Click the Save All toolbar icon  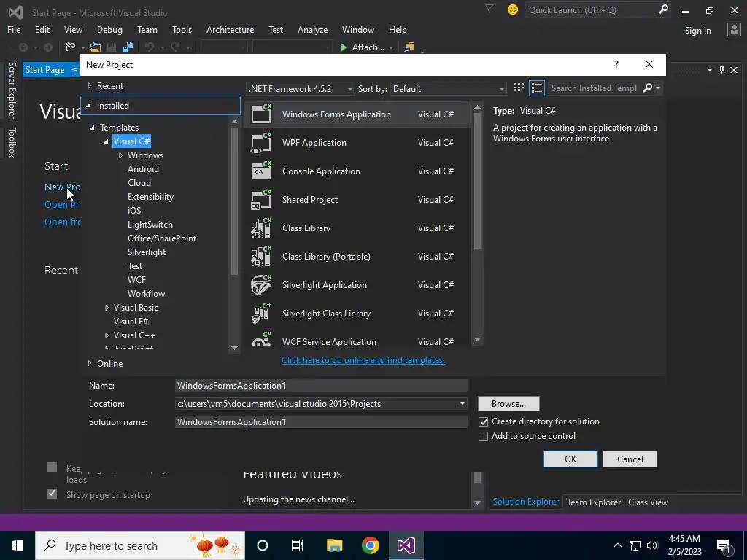click(127, 47)
